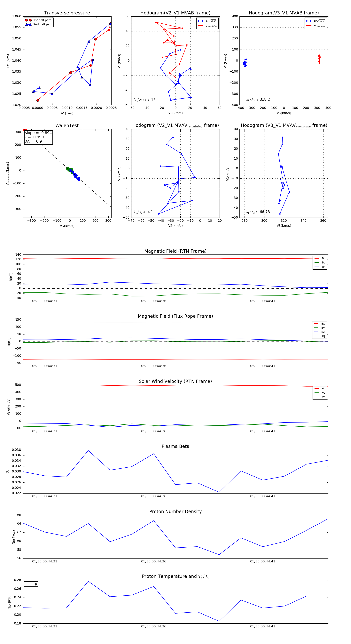Click the "Vsw(km/s)" y-axis label

[x=9, y=407]
